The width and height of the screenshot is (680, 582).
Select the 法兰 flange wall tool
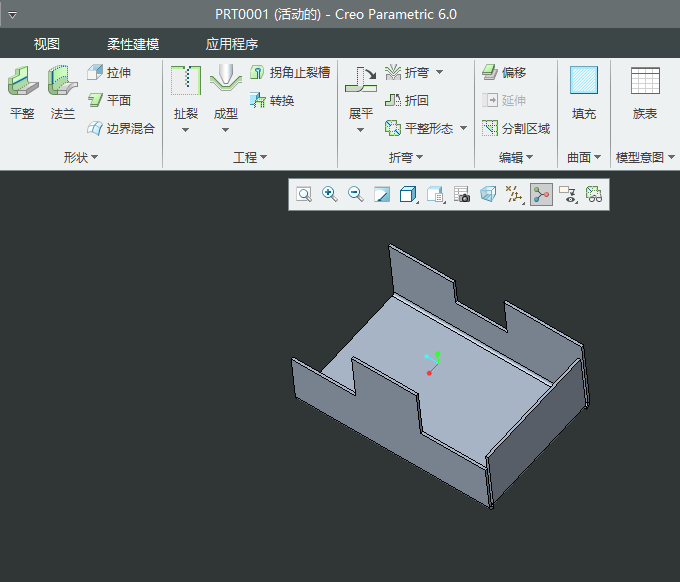(x=63, y=92)
